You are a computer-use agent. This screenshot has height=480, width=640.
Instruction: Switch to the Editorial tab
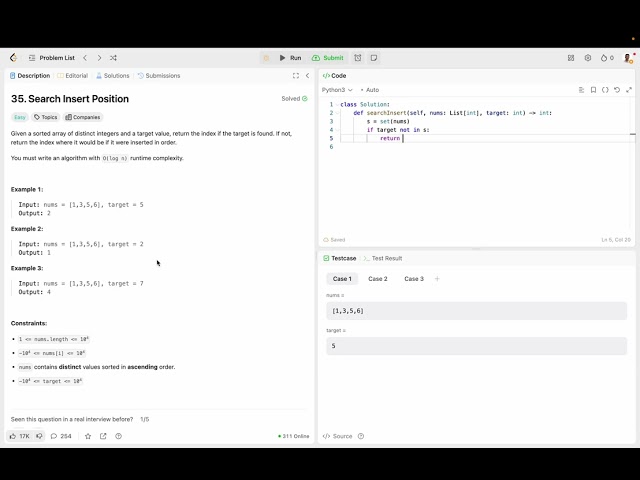73,76
